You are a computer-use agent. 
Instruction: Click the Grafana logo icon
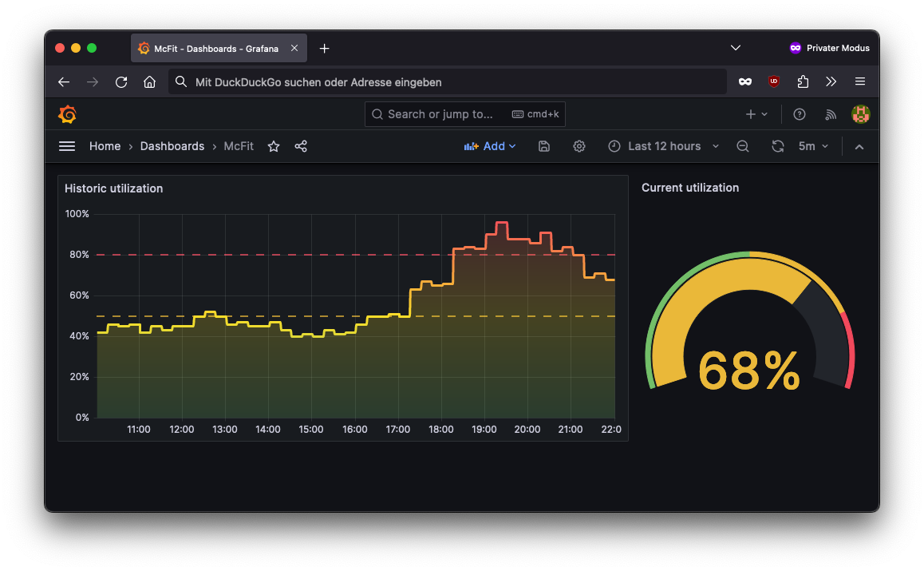(68, 114)
